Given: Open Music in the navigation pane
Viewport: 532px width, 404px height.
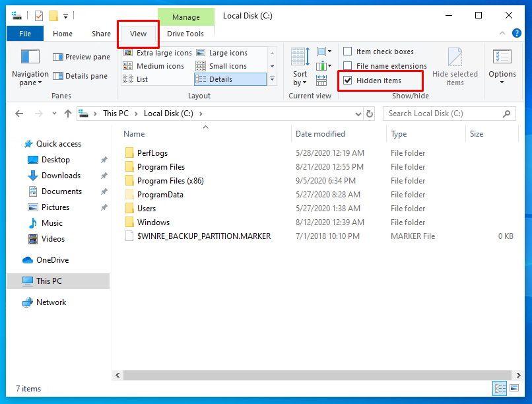Looking at the screenshot, I should [x=52, y=223].
